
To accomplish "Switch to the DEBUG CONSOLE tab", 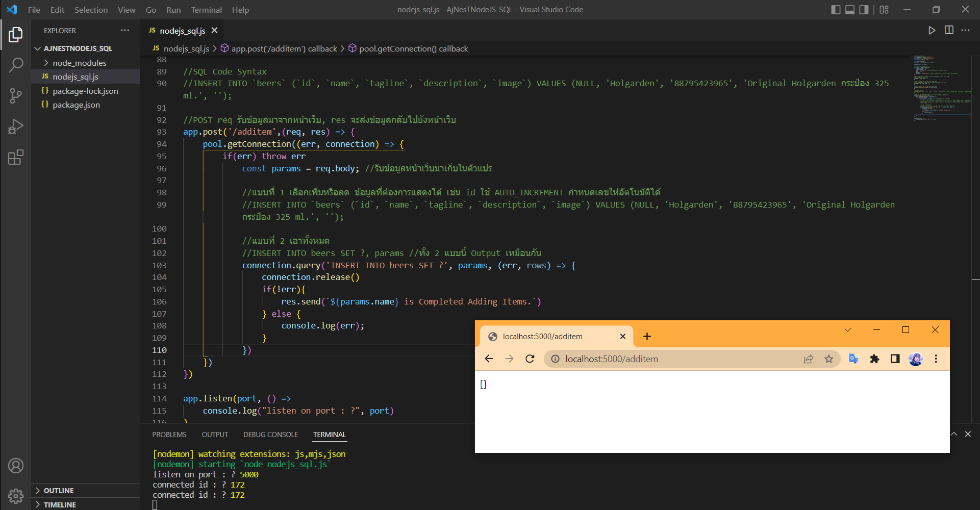I will (270, 435).
